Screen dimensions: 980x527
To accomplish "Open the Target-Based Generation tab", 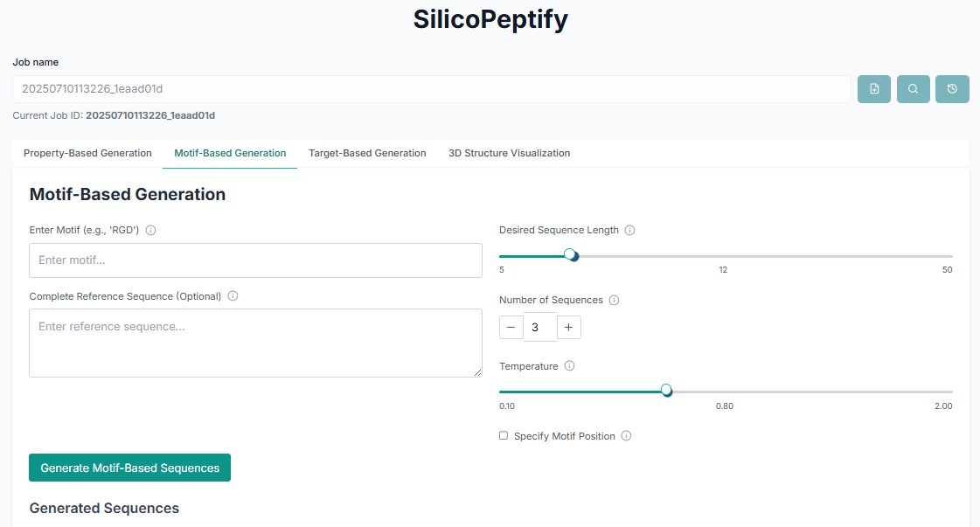I will coord(367,153).
